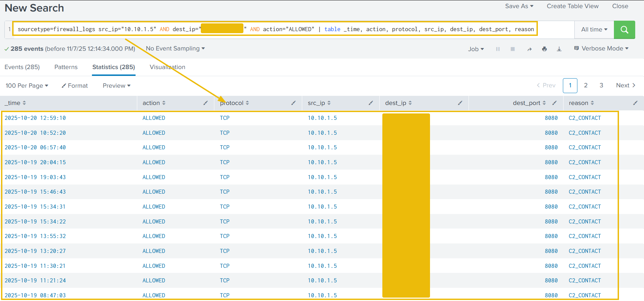
Task: Sort results by src_ip column
Action: pos(319,103)
